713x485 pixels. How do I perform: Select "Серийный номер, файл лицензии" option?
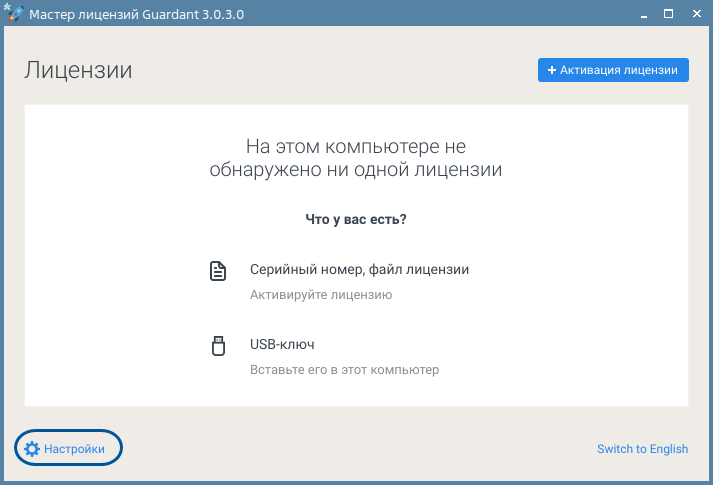359,270
